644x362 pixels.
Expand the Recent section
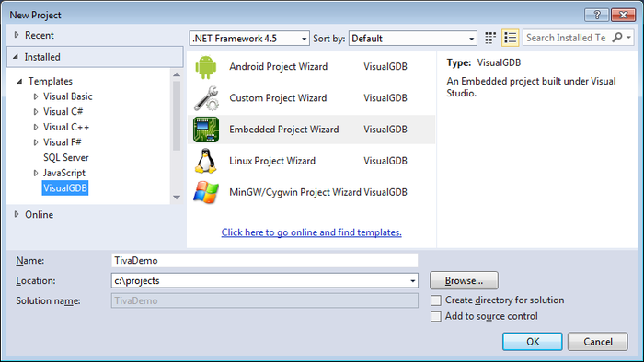tap(17, 35)
